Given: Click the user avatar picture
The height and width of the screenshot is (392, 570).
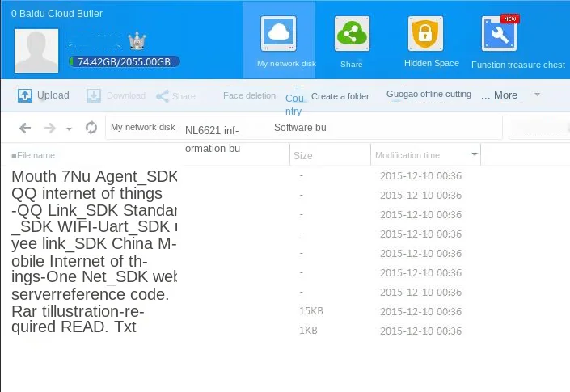Looking at the screenshot, I should pyautogui.click(x=36, y=51).
